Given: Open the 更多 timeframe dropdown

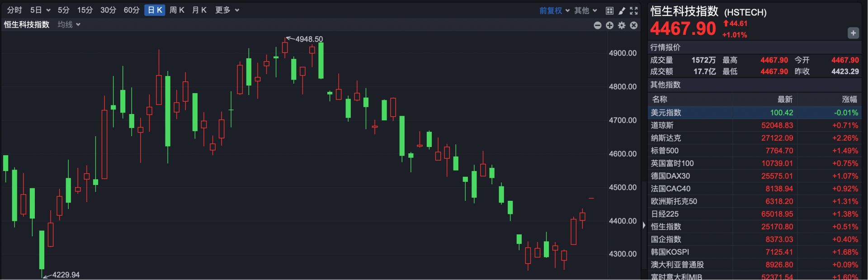Looking at the screenshot, I should point(227,10).
